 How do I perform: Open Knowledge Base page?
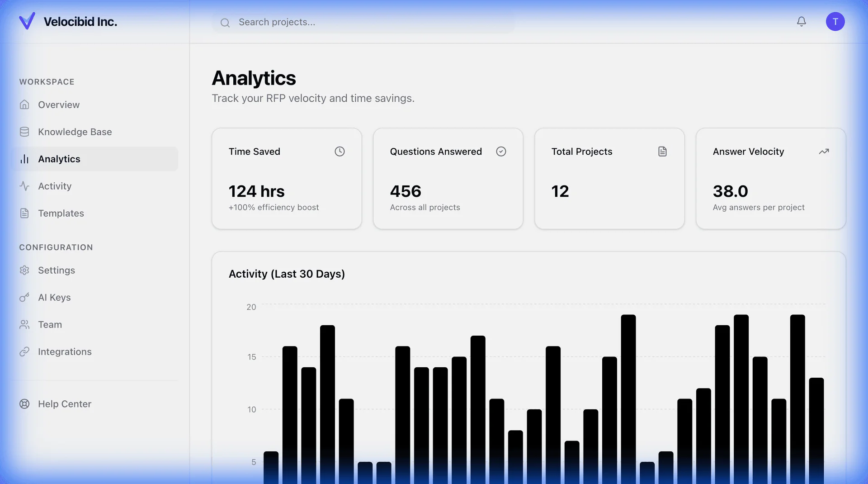coord(75,132)
